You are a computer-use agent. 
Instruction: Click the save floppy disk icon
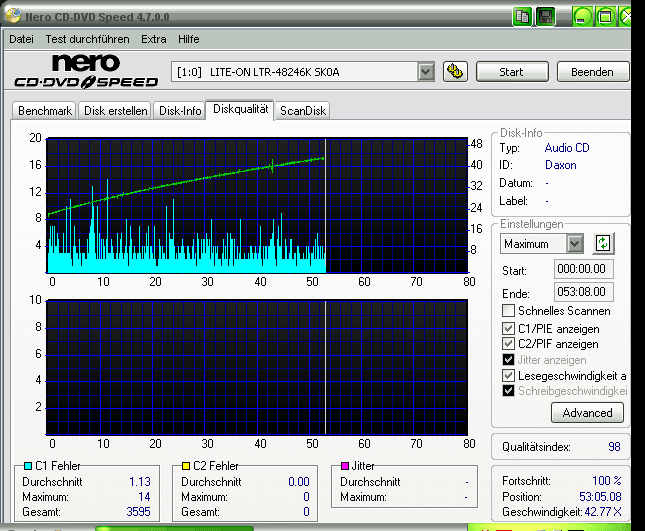pyautogui.click(x=545, y=17)
